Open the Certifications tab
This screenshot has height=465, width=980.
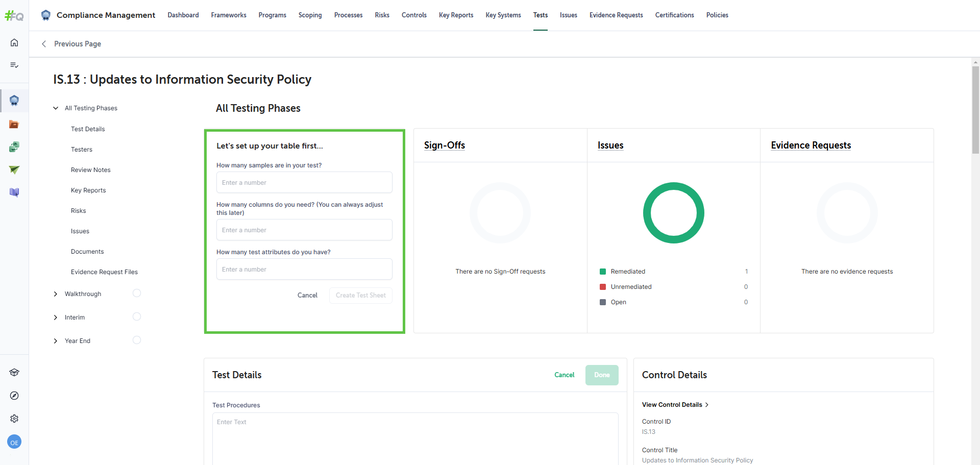[x=675, y=15]
